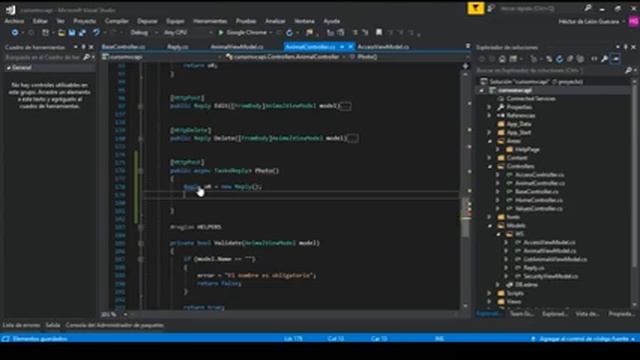Image resolution: width=640 pixels, height=360 pixels.
Task: Click the code editor vertical scrollbar thumb
Action: click(x=466, y=218)
